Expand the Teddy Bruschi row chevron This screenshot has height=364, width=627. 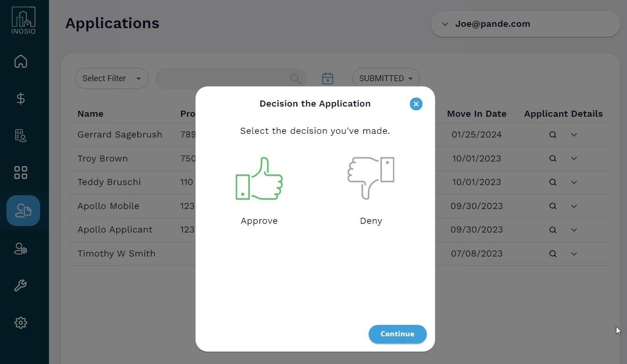[574, 182]
